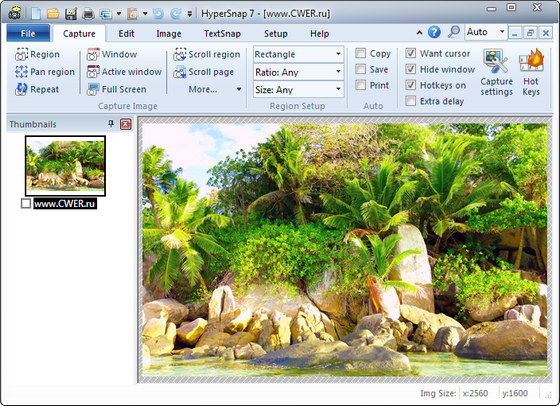Start Scroll page capture
This screenshot has width=560, height=406.
204,72
